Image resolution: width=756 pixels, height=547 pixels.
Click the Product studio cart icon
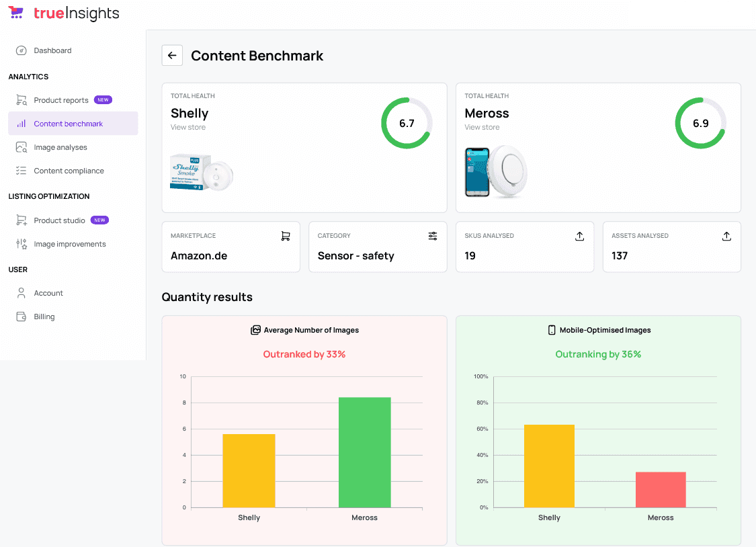tap(22, 220)
